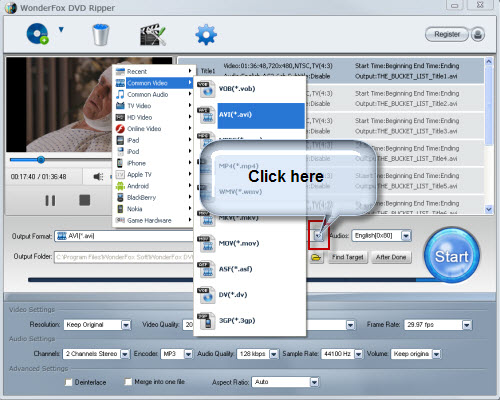Viewport: 500px width, 400px height.
Task: Choose iPhone device category
Action: [153, 163]
